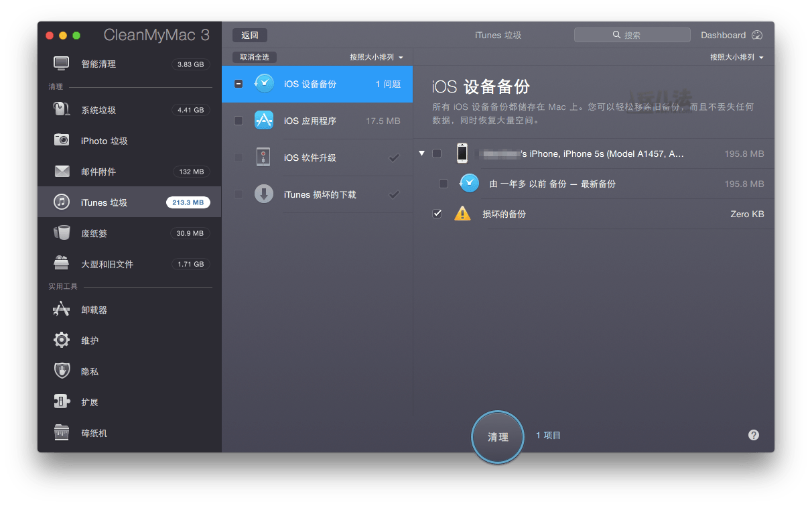
Task: Click 由 一年多 以前 备份 row text
Action: 553,184
